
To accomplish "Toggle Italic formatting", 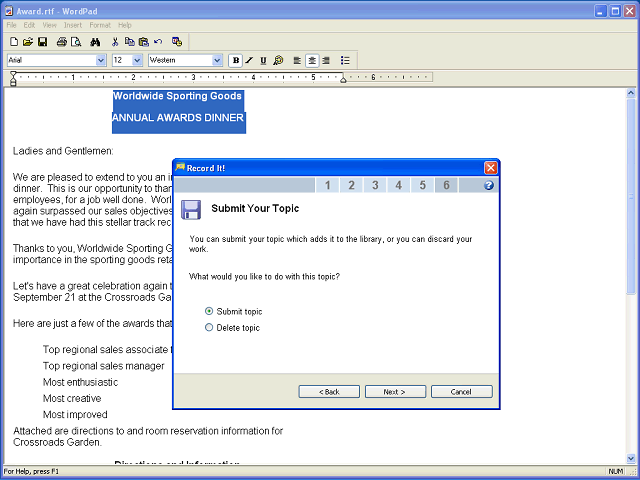I will (x=249, y=60).
